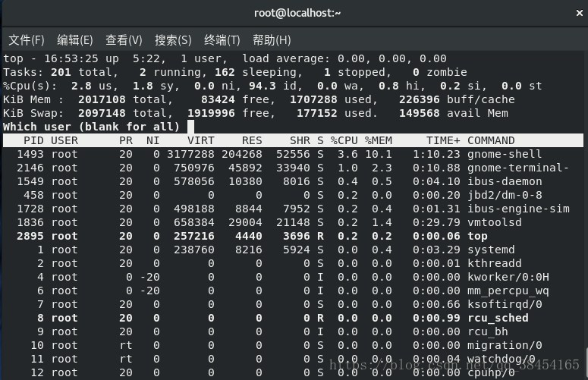Click the 'Which user (blank for all)' prompt cursor
588x380 pixels.
[190, 127]
